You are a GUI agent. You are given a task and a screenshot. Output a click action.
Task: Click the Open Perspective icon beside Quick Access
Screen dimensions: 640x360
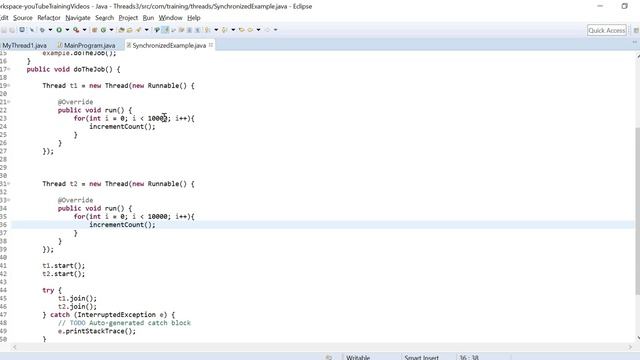(x=636, y=30)
